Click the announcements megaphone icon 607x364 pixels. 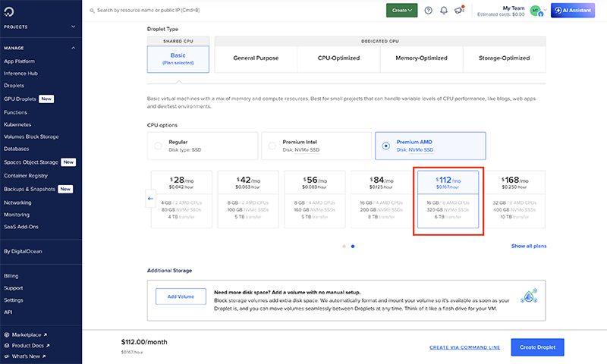coord(459,11)
